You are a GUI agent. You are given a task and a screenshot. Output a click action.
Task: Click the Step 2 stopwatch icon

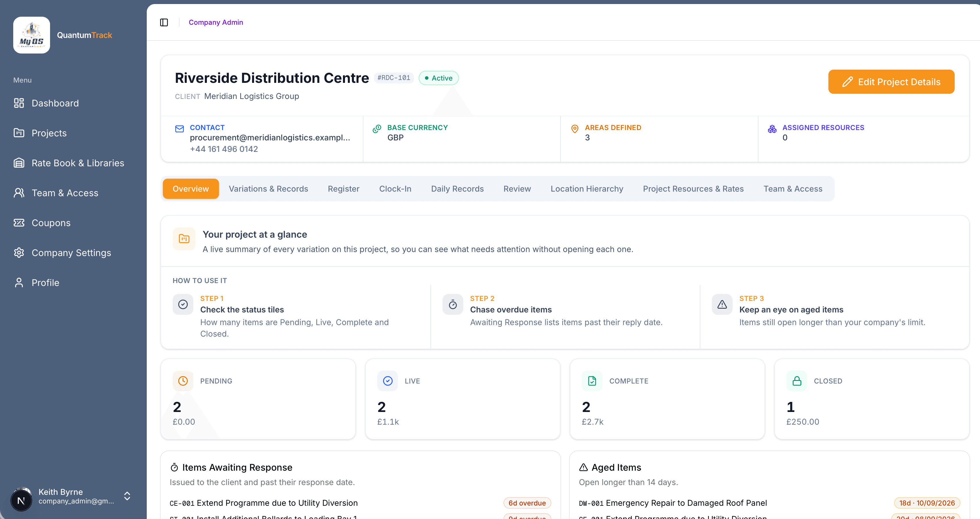pyautogui.click(x=453, y=304)
